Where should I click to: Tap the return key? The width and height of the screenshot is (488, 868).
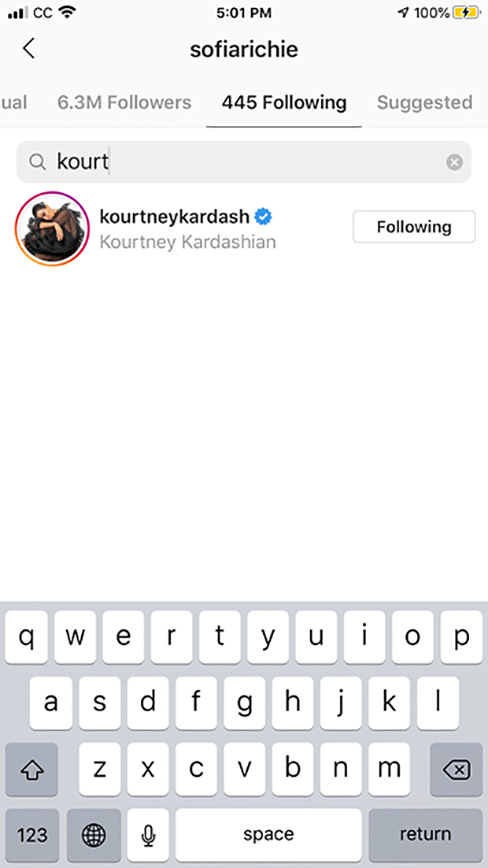point(426,835)
